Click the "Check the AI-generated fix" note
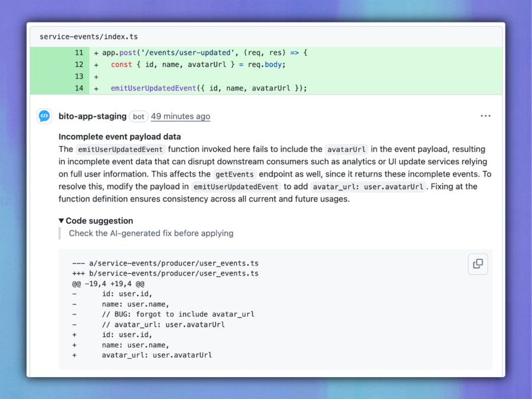Screen dimensions: 532x399 (x=151, y=233)
